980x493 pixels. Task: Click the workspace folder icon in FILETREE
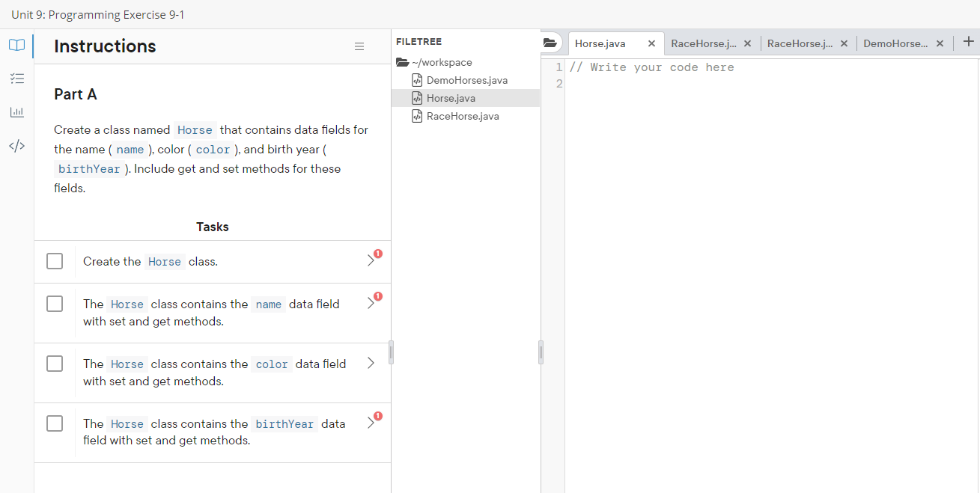(x=403, y=62)
